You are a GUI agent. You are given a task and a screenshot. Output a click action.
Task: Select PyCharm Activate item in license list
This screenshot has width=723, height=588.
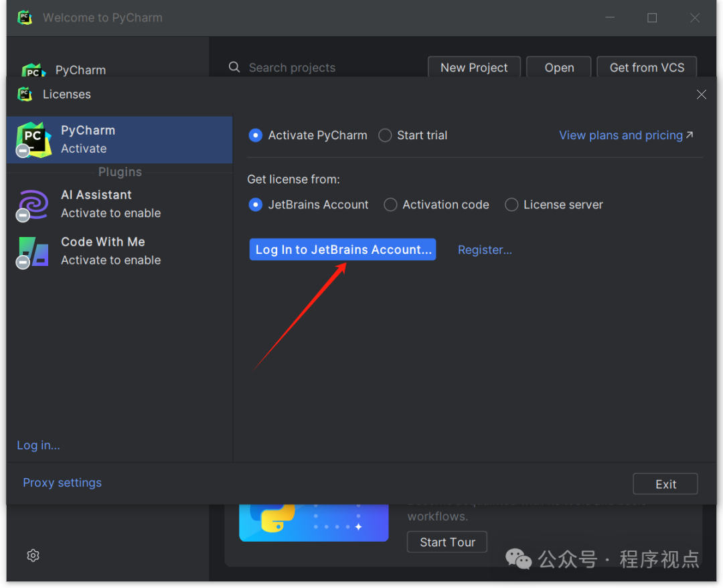click(x=119, y=140)
